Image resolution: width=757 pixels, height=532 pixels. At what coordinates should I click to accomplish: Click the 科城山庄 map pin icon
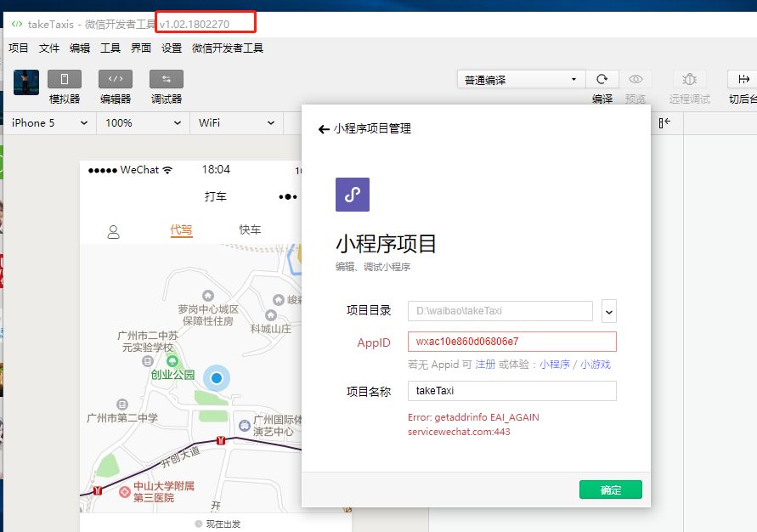[x=271, y=315]
